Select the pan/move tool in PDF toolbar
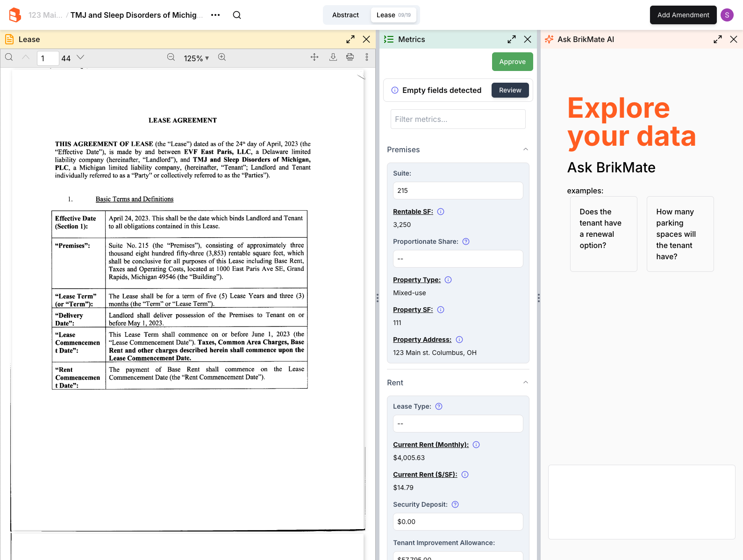Viewport: 743px width, 560px height. coord(314,57)
